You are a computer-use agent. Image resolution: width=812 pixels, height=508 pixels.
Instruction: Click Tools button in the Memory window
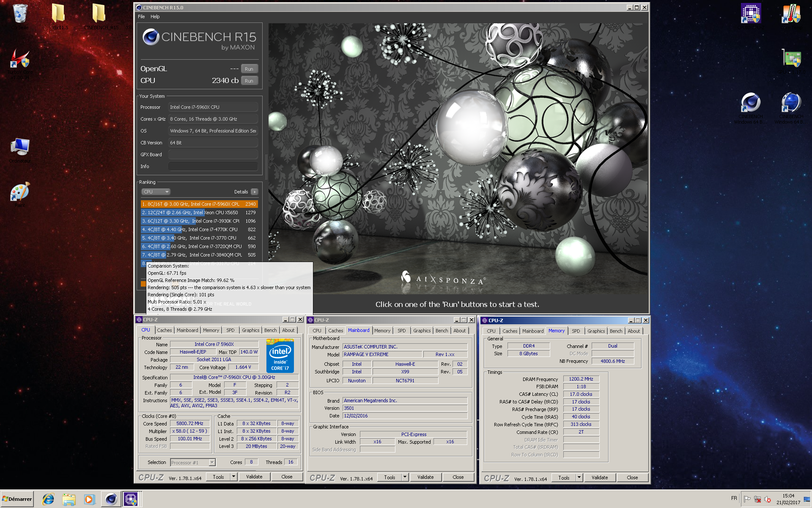[x=564, y=478]
